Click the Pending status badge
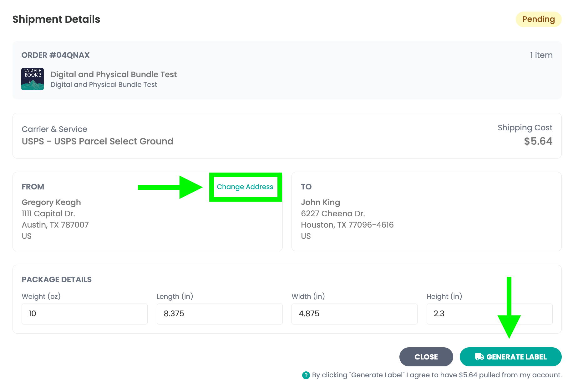573x392 pixels. point(538,19)
